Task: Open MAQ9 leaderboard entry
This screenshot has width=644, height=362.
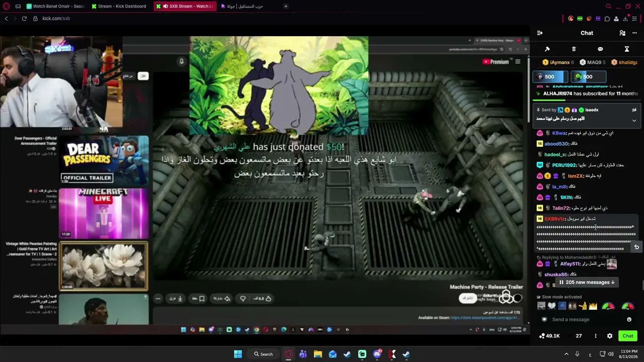Action: (592, 62)
